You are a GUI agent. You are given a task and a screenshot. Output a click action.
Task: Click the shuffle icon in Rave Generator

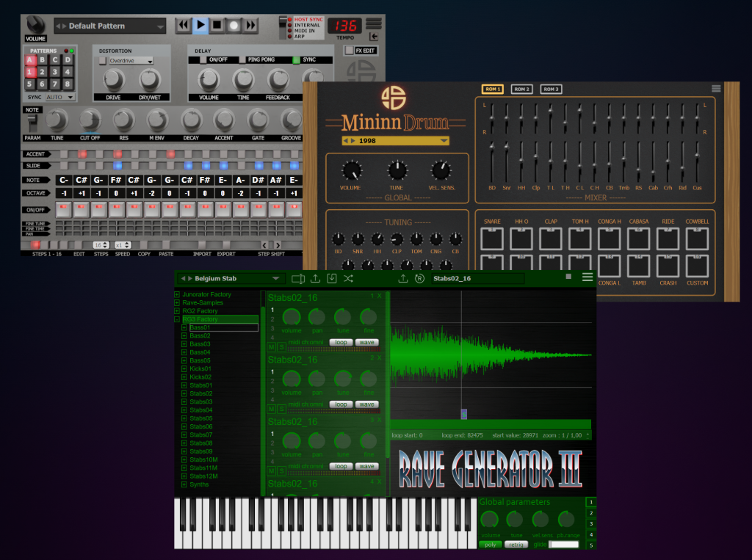pos(348,279)
